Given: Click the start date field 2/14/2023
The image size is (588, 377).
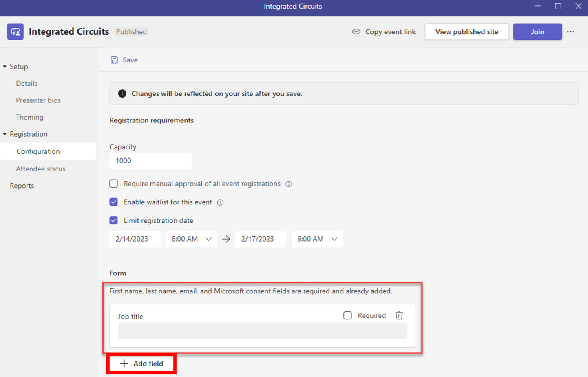Looking at the screenshot, I should (x=135, y=239).
